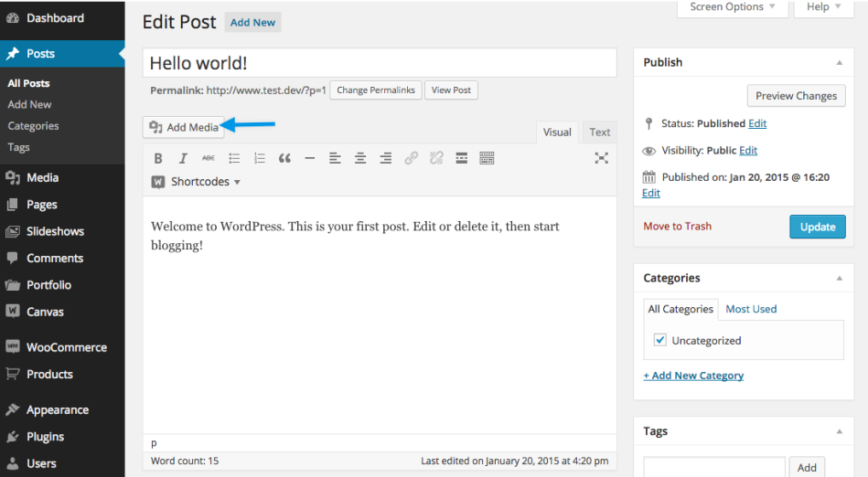Toggle bold formatting in the editor toolbar
Screen dimensions: 868x477
pos(158,158)
